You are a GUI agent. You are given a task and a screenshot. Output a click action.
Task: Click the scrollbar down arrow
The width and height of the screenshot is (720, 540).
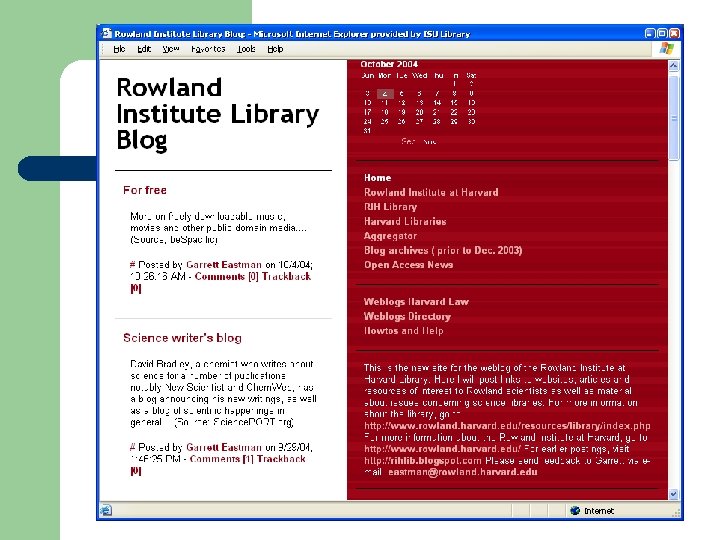[673, 494]
